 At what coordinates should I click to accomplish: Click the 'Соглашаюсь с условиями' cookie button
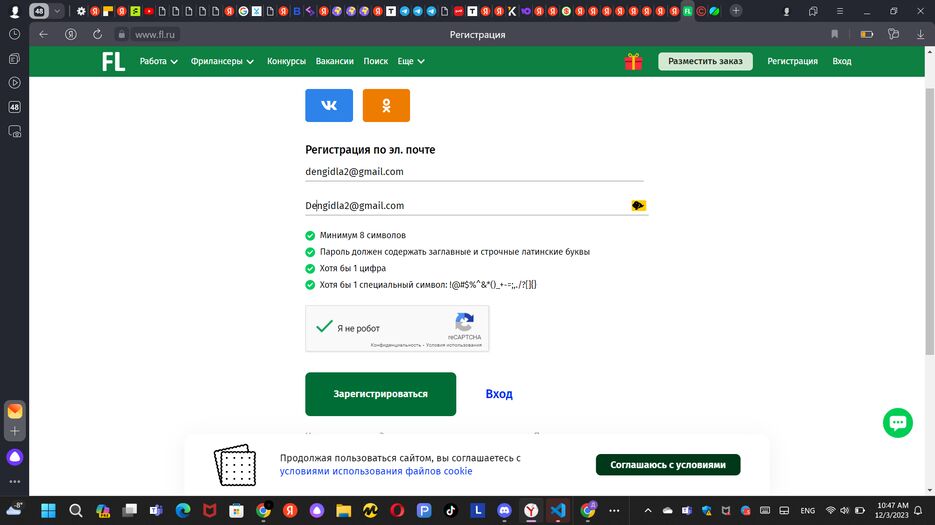pyautogui.click(x=667, y=464)
